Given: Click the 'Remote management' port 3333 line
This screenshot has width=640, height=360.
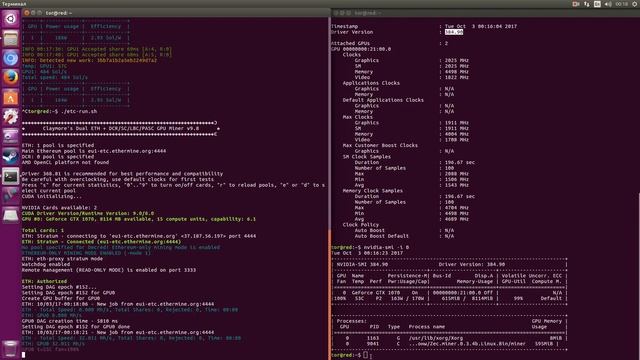Looking at the screenshot, I should pos(109,270).
